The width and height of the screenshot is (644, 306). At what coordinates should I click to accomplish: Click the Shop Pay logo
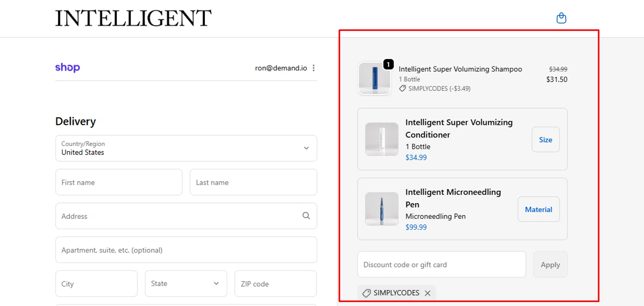point(67,68)
